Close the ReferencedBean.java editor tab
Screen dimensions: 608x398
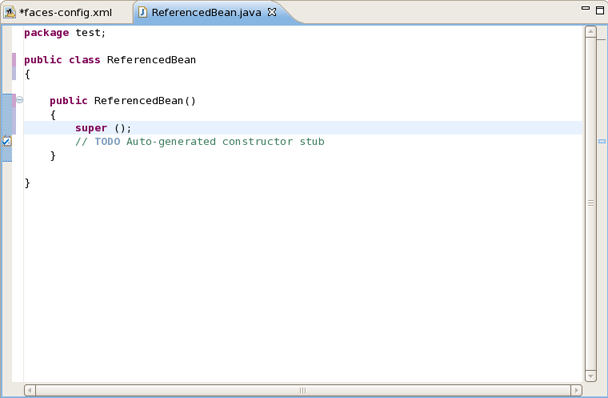click(x=272, y=12)
